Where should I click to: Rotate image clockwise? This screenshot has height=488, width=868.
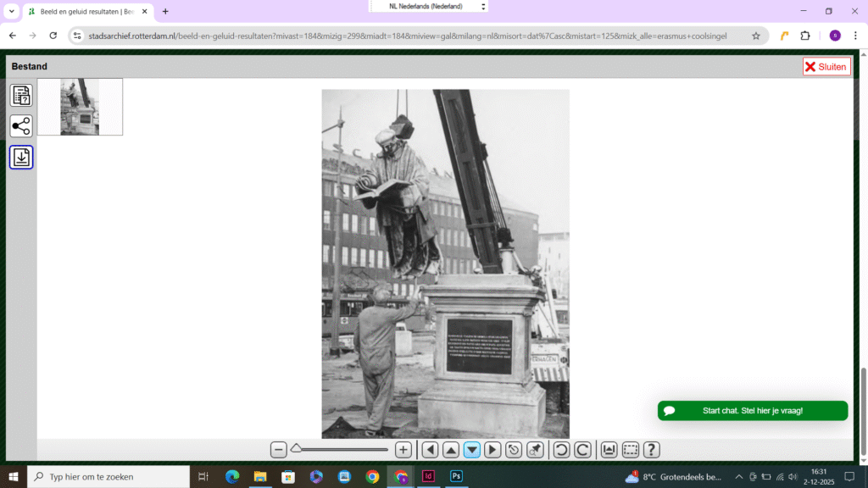(x=582, y=450)
